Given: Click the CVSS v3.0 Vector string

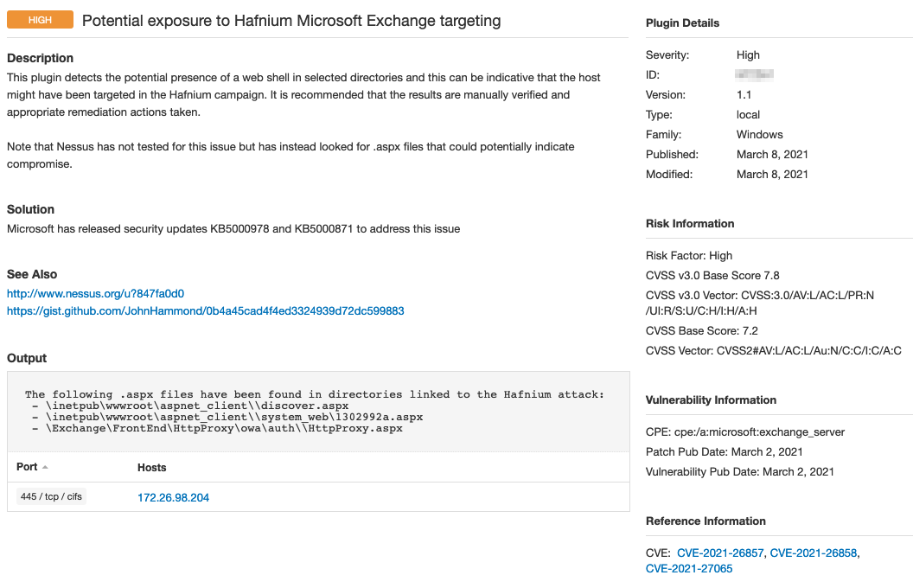Looking at the screenshot, I should [x=760, y=303].
